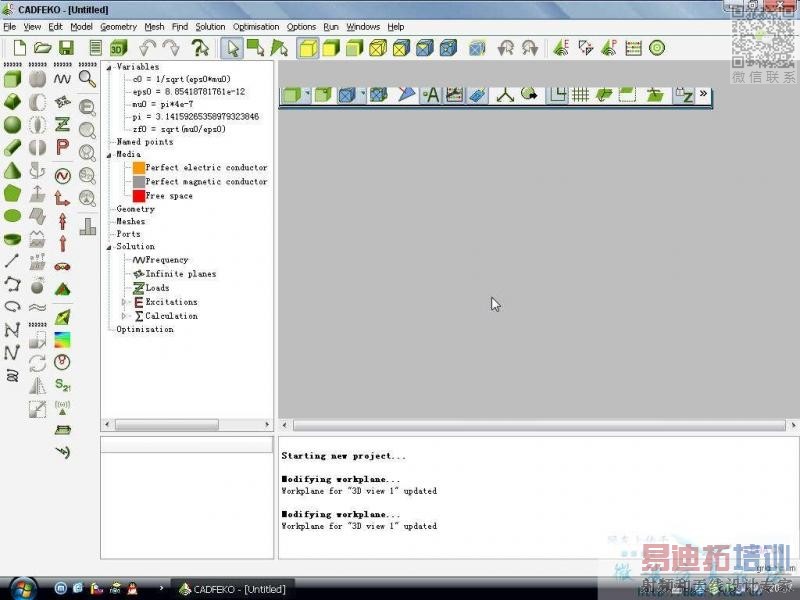
Task: Click grey swatch for Perfect magnetic conductor
Action: click(139, 182)
